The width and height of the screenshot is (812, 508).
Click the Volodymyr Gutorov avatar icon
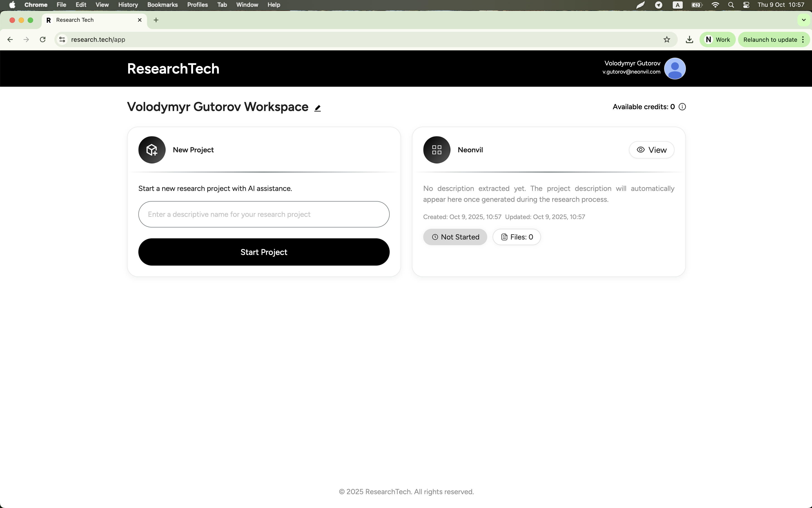coord(675,68)
